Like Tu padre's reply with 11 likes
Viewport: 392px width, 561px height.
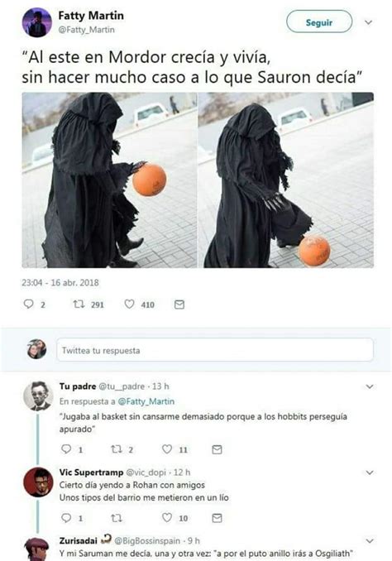[x=167, y=449]
